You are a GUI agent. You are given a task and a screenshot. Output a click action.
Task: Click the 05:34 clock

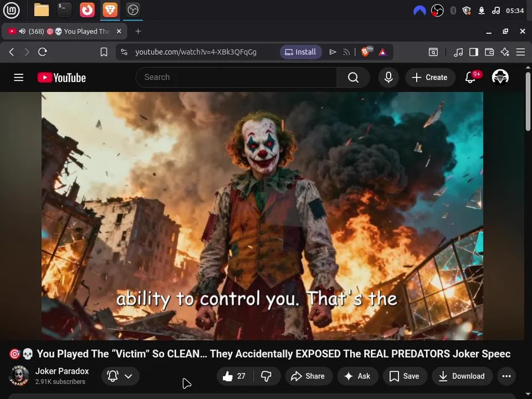(x=515, y=11)
